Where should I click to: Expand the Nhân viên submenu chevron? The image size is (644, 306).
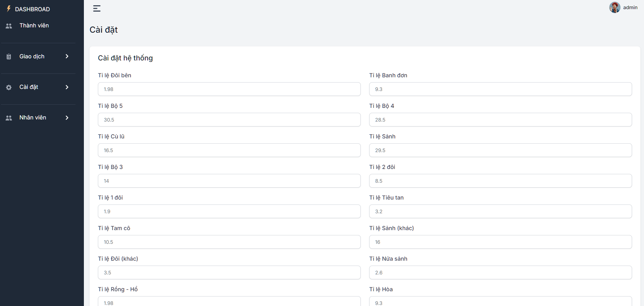point(67,118)
